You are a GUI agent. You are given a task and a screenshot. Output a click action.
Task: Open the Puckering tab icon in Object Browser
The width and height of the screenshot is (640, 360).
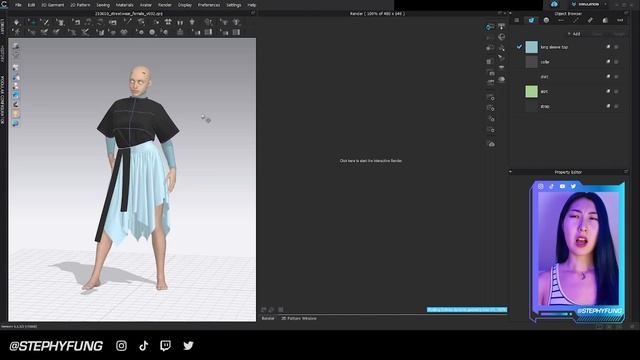(590, 20)
